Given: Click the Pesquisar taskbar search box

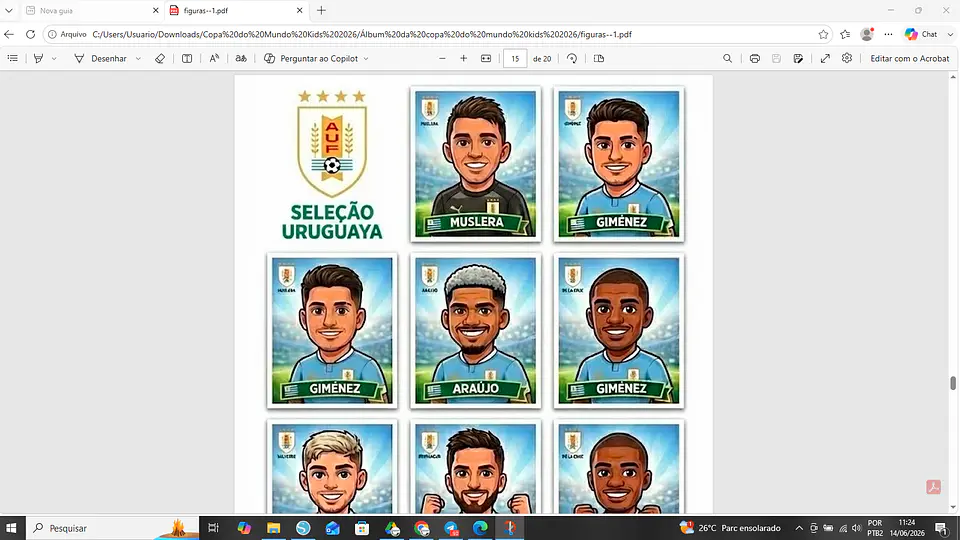Looking at the screenshot, I should click(x=113, y=528).
